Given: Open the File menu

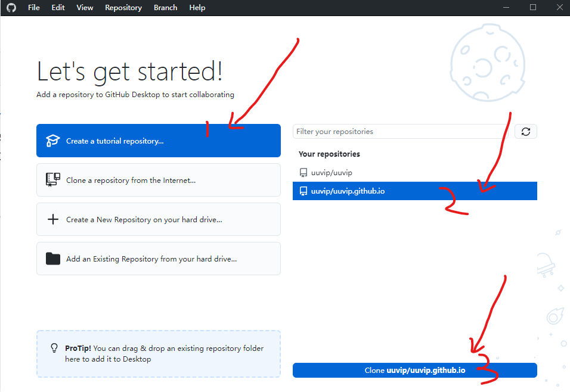Looking at the screenshot, I should tap(34, 8).
